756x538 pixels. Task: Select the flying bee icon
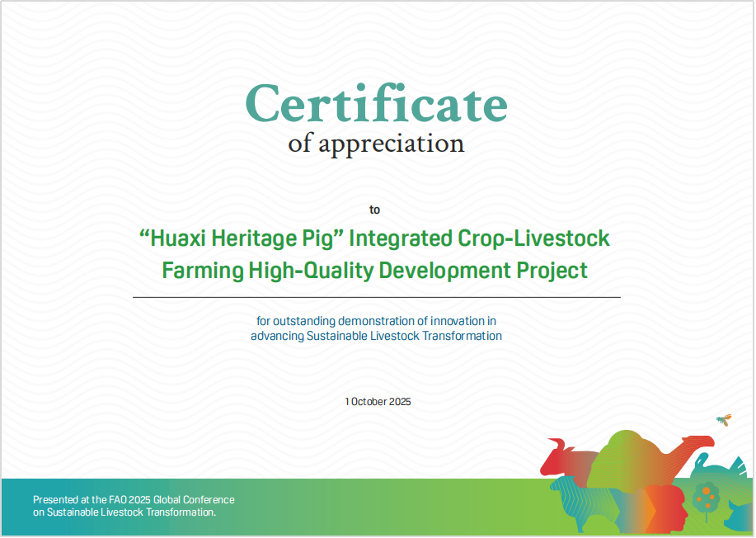[724, 419]
